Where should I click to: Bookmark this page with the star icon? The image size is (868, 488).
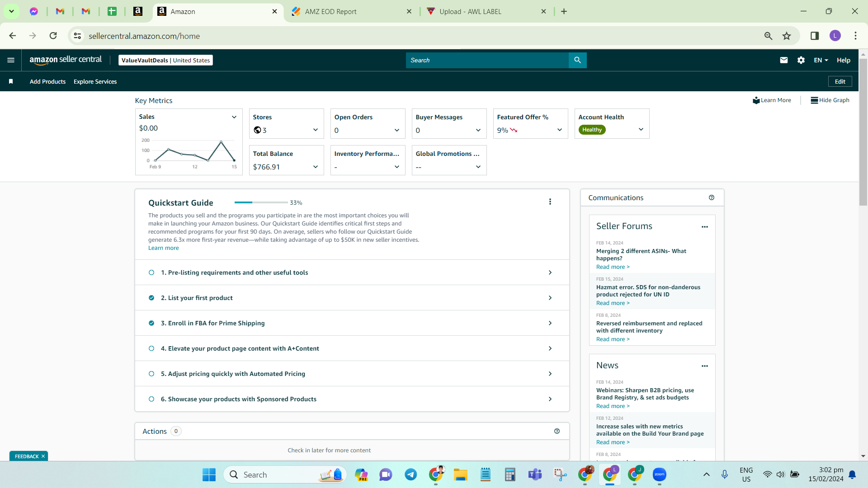787,36
